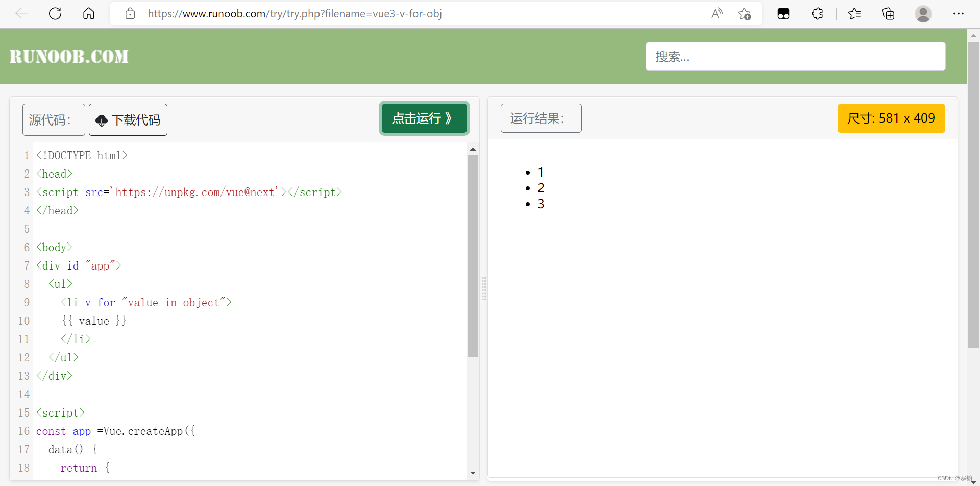
Task: Click result list item 1
Action: point(541,172)
